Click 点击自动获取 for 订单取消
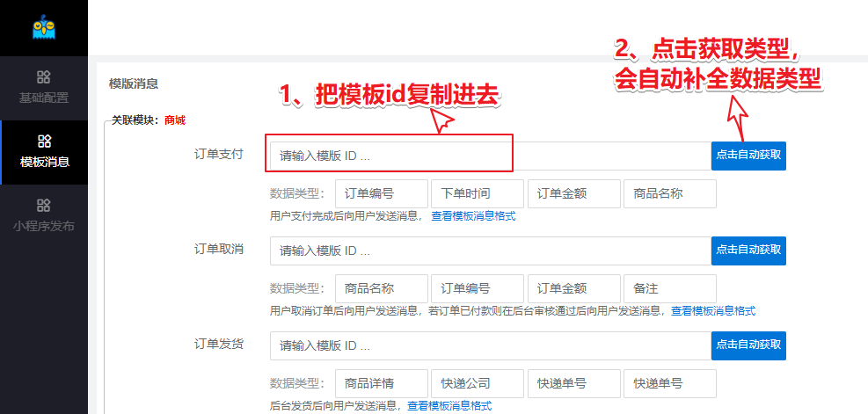 (748, 251)
